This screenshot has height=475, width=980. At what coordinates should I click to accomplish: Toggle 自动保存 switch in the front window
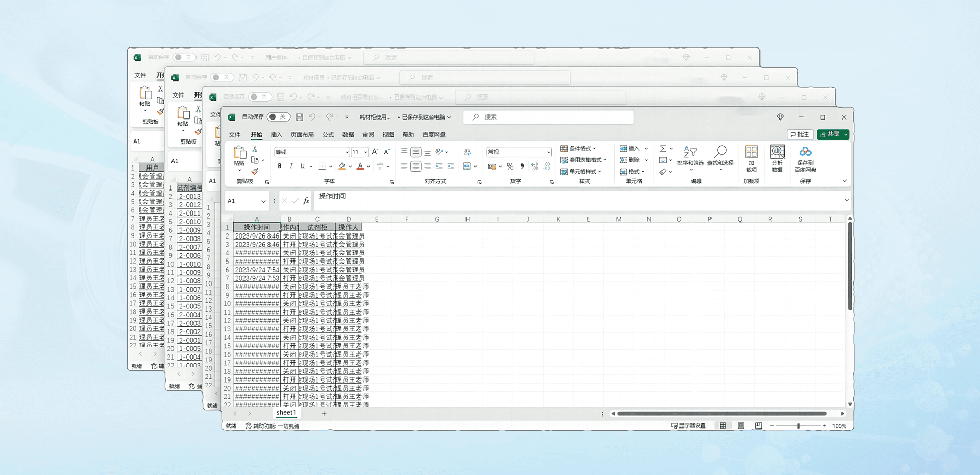[279, 117]
